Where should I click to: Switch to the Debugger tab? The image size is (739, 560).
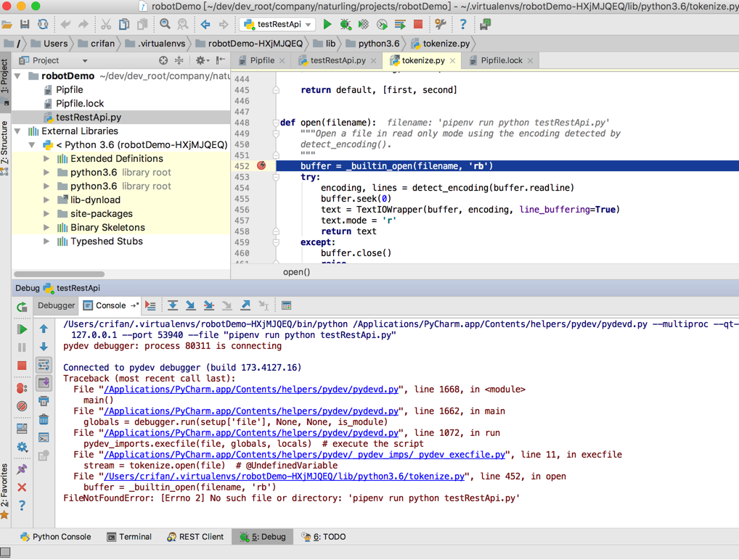(56, 305)
